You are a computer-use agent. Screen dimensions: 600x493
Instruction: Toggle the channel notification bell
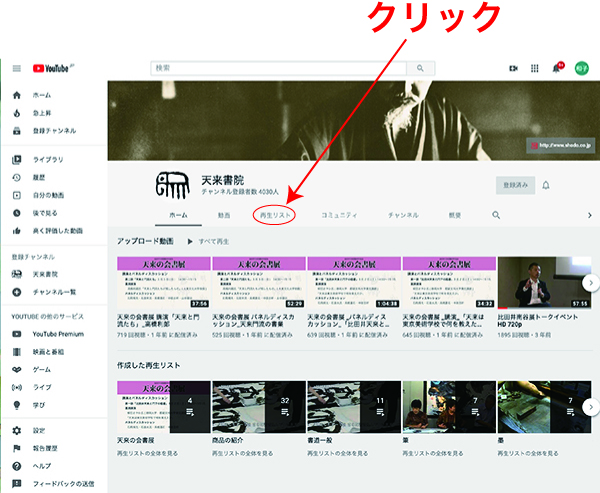(x=546, y=185)
